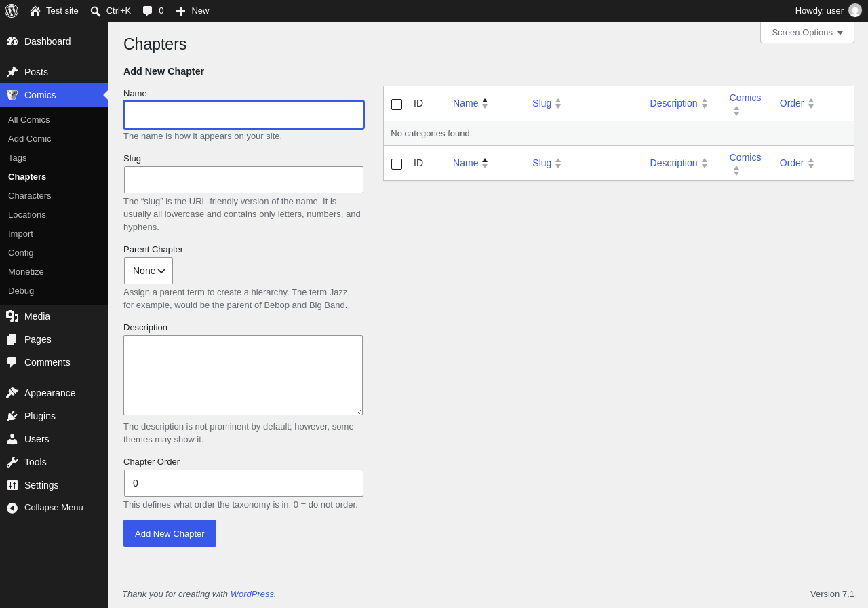
Task: Click sort arrows beside bottom Slug header
Action: point(558,163)
